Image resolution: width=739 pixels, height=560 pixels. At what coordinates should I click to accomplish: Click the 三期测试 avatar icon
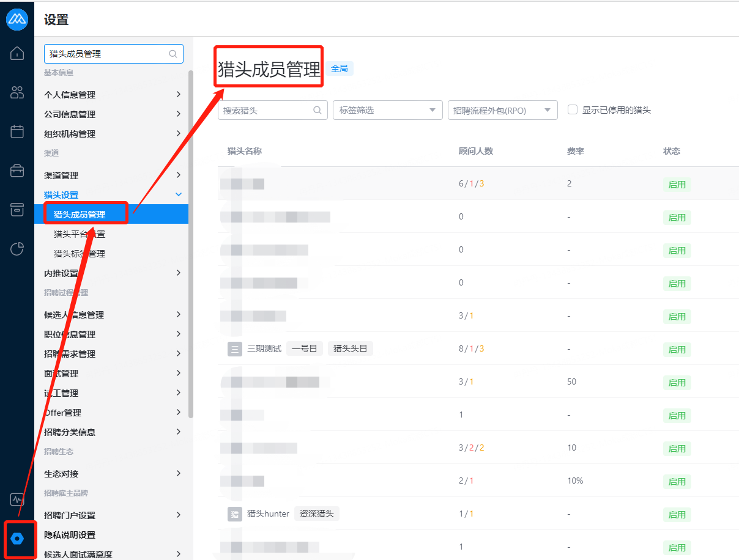pos(235,349)
